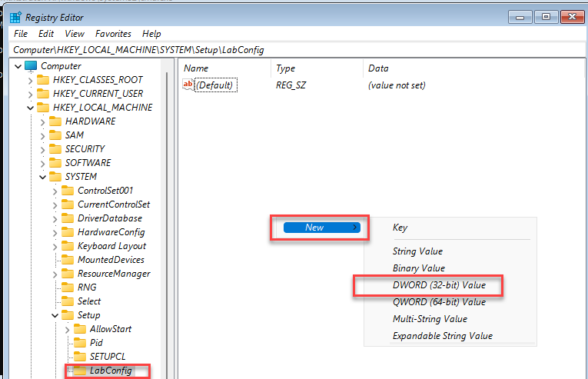Select the LabConfig key label in tree
588x379 pixels.
pos(111,371)
